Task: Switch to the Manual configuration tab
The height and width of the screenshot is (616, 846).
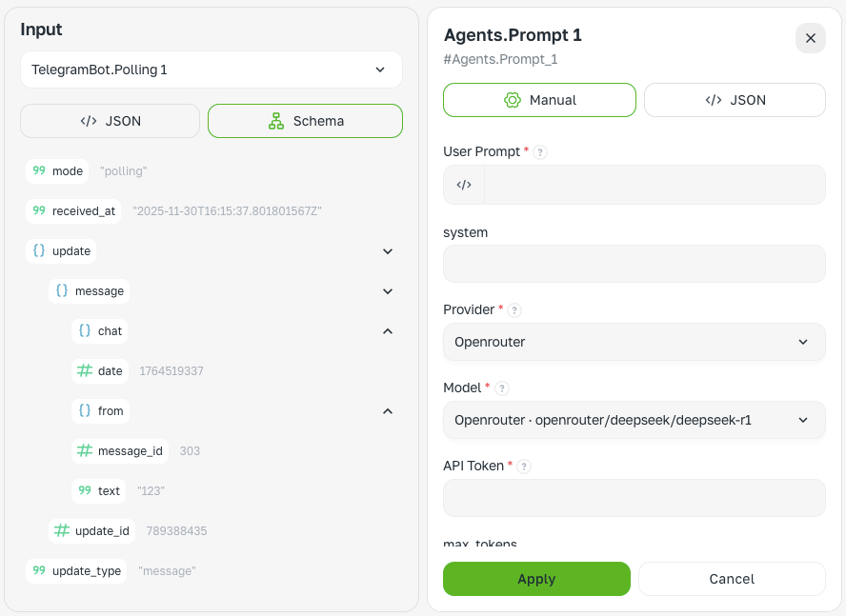Action: coord(539,100)
